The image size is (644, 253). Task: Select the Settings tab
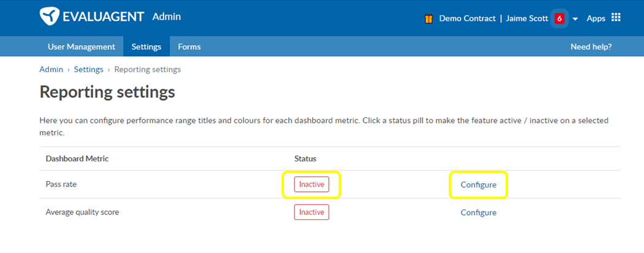146,46
